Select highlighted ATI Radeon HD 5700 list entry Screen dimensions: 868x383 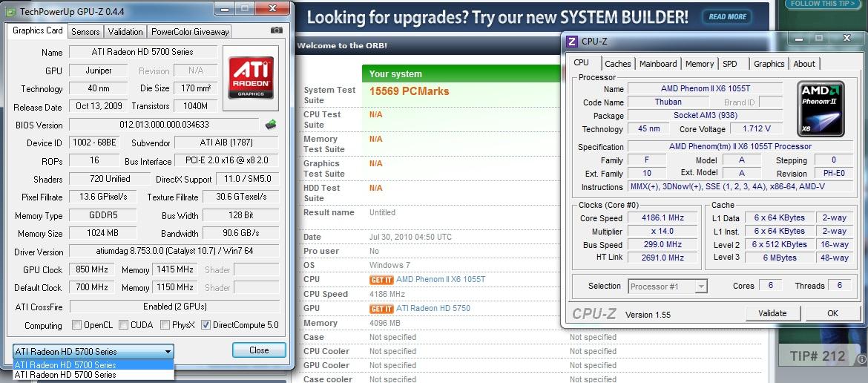93,364
